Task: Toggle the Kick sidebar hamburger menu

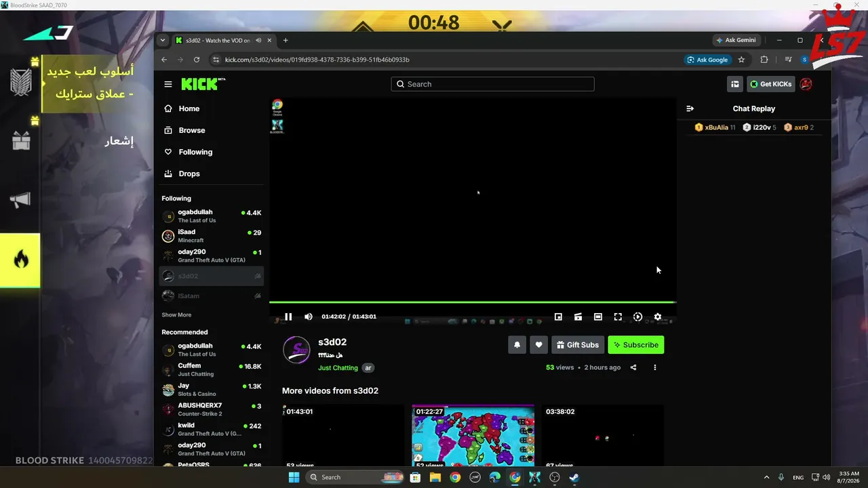Action: (x=168, y=84)
